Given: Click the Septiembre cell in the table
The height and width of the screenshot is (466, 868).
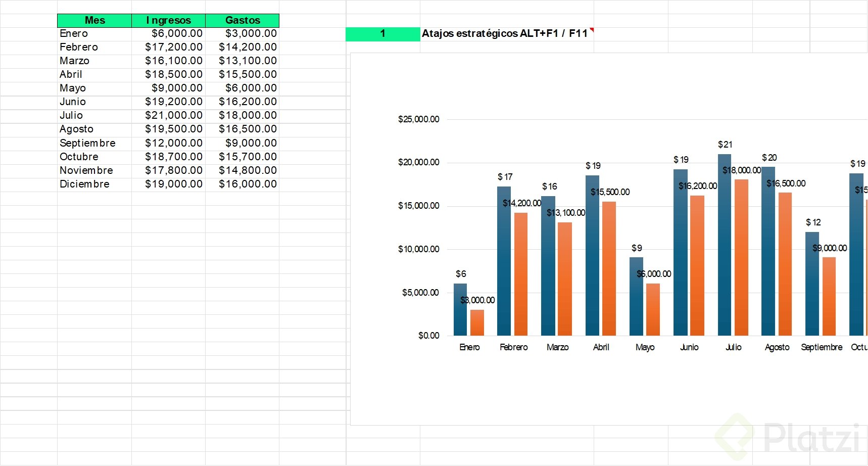Looking at the screenshot, I should (x=94, y=144).
